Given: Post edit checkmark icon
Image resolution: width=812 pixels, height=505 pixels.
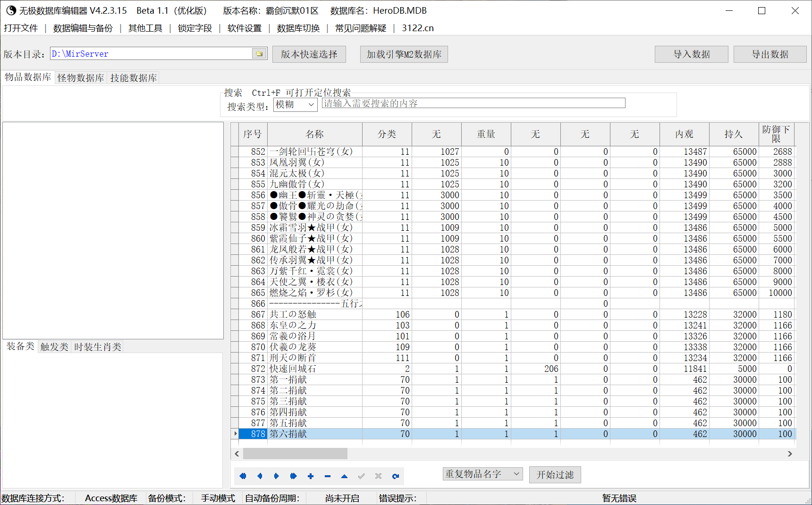Looking at the screenshot, I should click(x=362, y=476).
